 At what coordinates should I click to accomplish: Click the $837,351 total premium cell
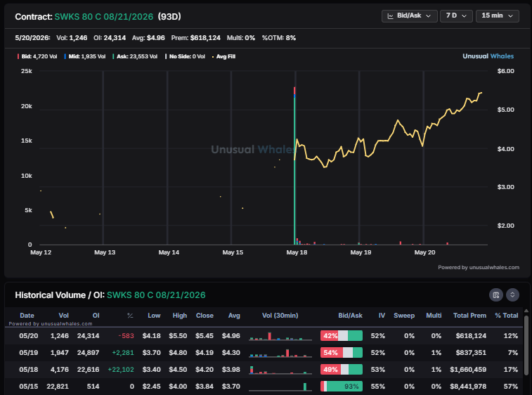(x=471, y=353)
